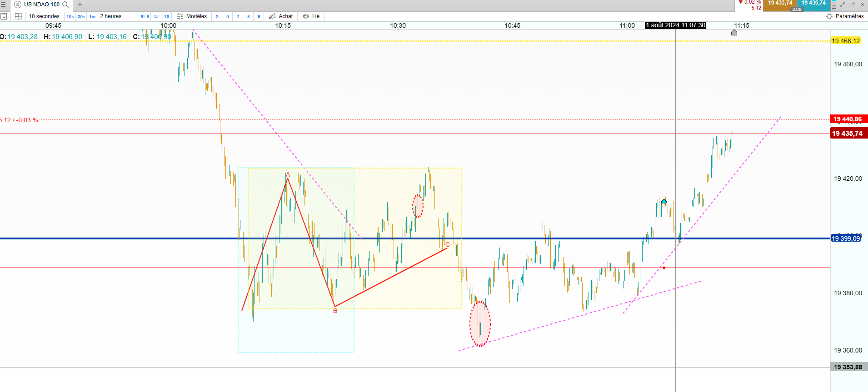Viewport: 868px width, 392px height.
Task: Click the search magnifier next to US NDAQ 100
Action: click(65, 5)
